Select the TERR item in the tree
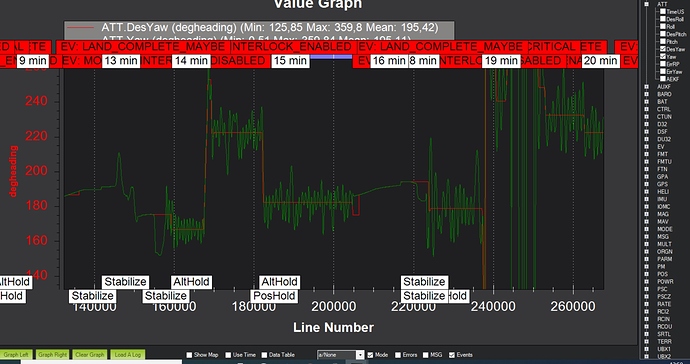The width and height of the screenshot is (690, 364). (x=664, y=342)
